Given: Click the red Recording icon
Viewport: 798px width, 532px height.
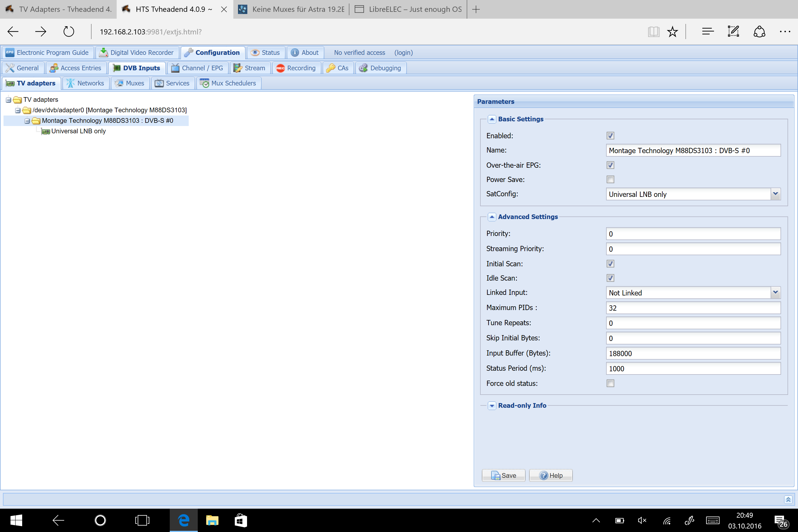Looking at the screenshot, I should [x=280, y=68].
